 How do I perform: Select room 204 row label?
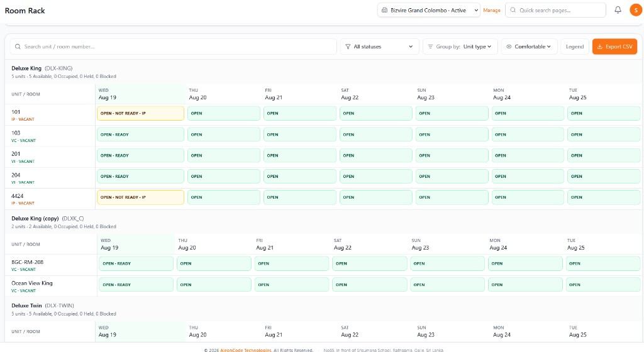tap(16, 175)
